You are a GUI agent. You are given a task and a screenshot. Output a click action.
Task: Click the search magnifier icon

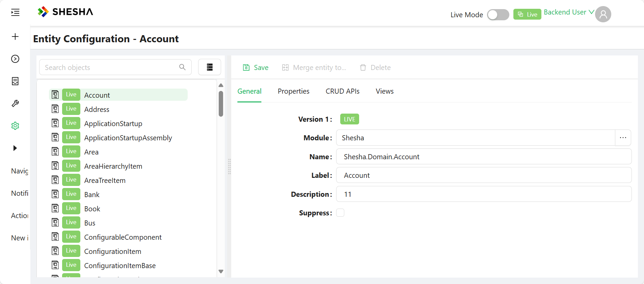pyautogui.click(x=182, y=67)
